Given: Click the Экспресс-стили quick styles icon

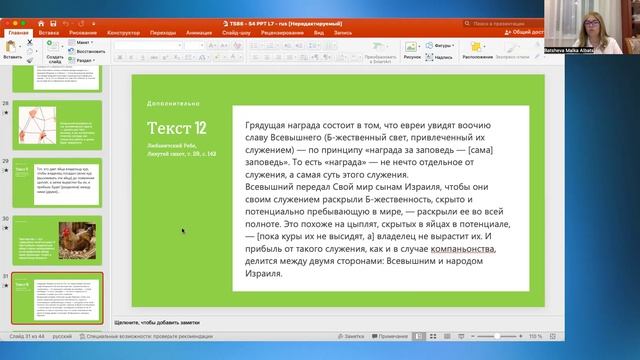Looking at the screenshot, I should 512,47.
